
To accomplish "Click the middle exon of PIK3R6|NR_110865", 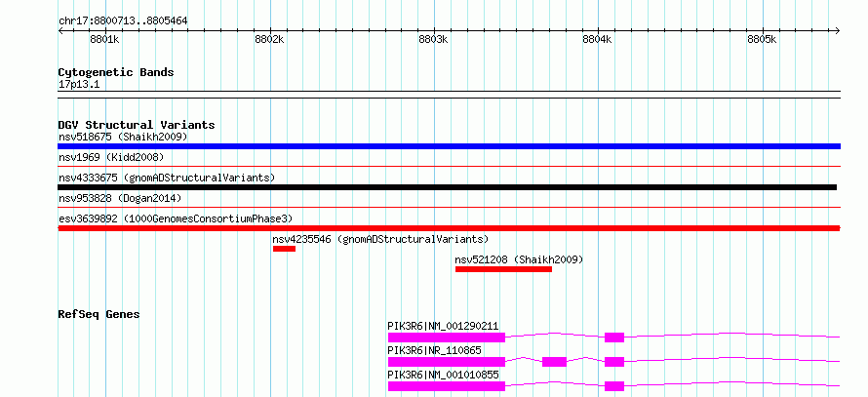I will (554, 362).
